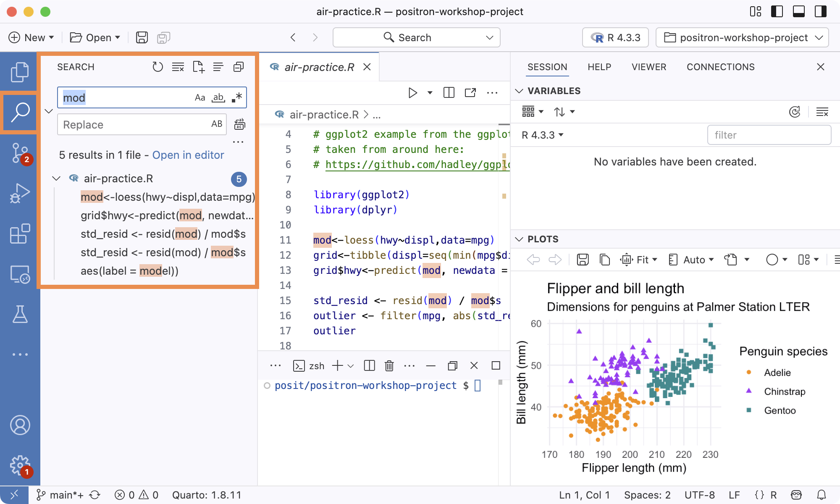Run the R file source button
Screen dimensions: 840x504
click(x=412, y=92)
